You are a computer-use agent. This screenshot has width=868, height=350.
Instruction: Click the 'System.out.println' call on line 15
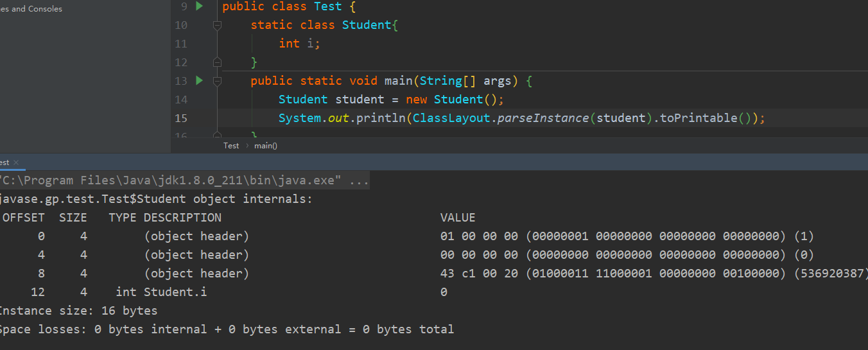click(x=342, y=118)
